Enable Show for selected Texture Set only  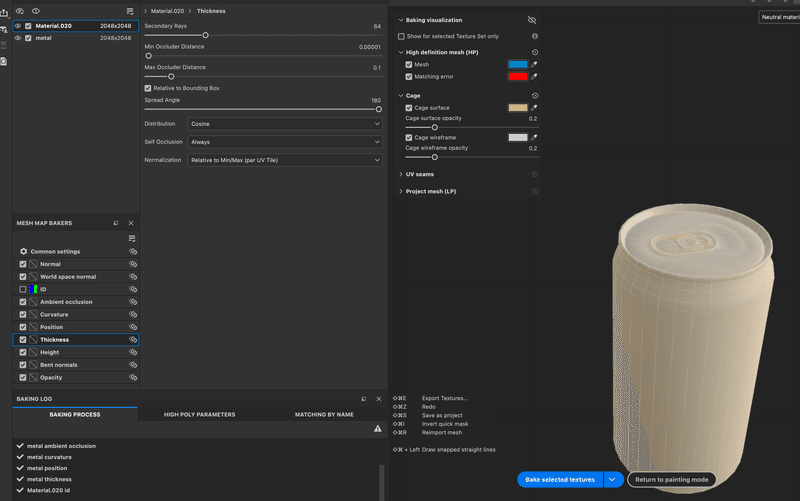[x=401, y=36]
